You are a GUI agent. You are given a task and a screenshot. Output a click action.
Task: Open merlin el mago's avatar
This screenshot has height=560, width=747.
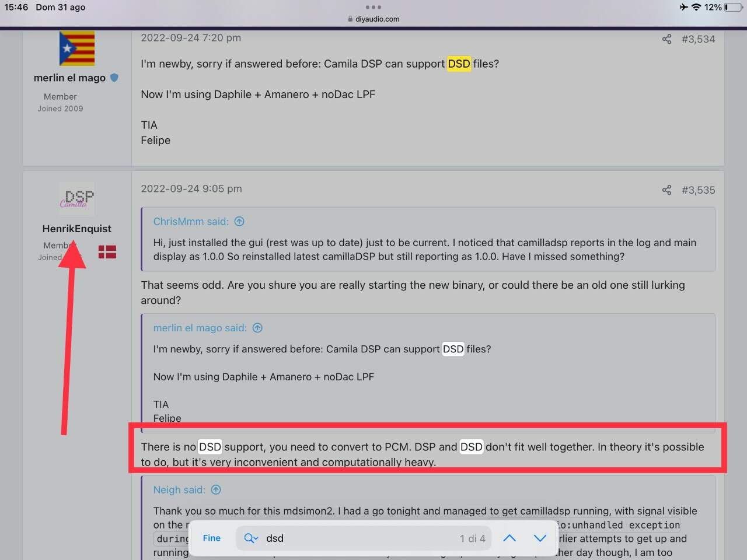pyautogui.click(x=77, y=48)
